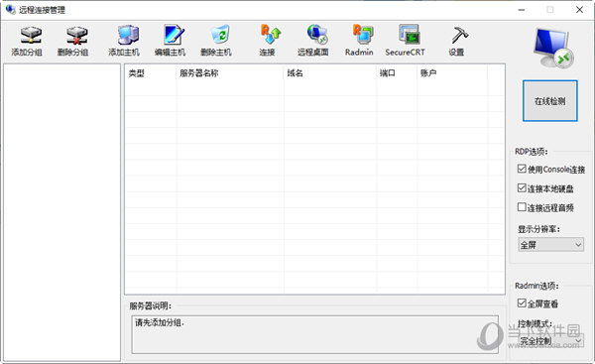Click the 域名 column header
Image resolution: width=595 pixels, height=364 pixels.
point(330,72)
